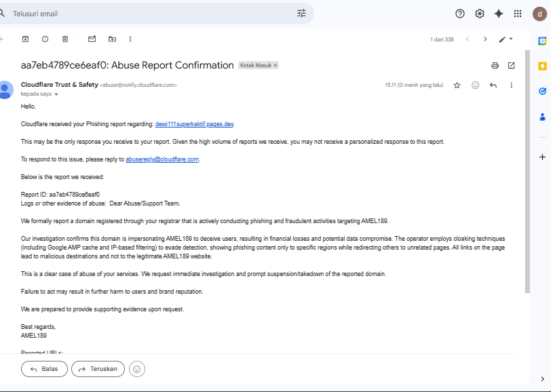Open the Google apps grid

[x=517, y=14]
